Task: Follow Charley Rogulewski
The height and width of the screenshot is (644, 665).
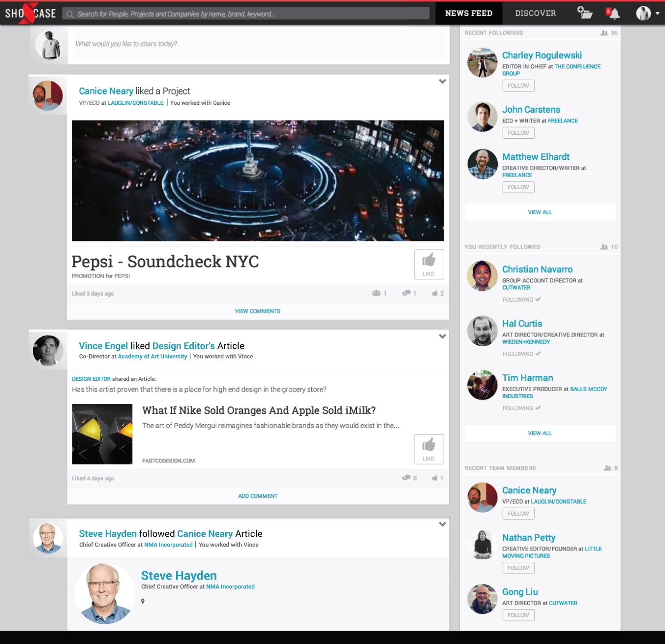Action: tap(518, 86)
